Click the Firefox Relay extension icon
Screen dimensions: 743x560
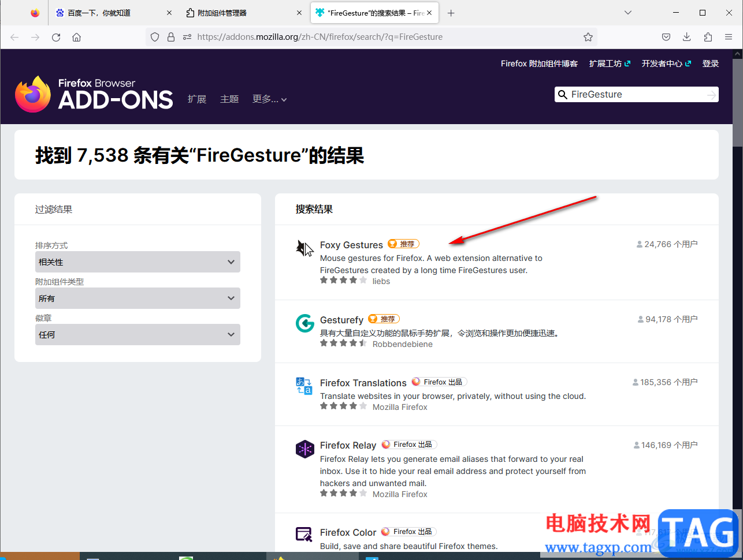[x=304, y=449]
